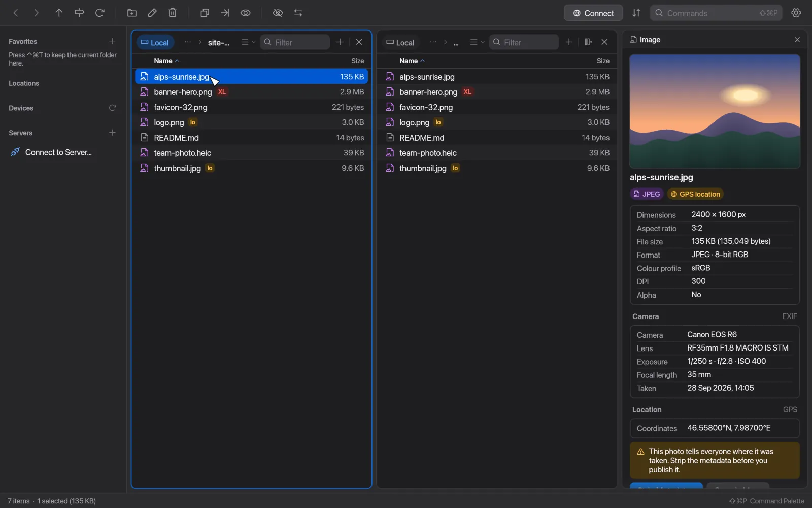Screen dimensions: 812x508
Task: Click the left pane Filter field
Action: (x=295, y=42)
